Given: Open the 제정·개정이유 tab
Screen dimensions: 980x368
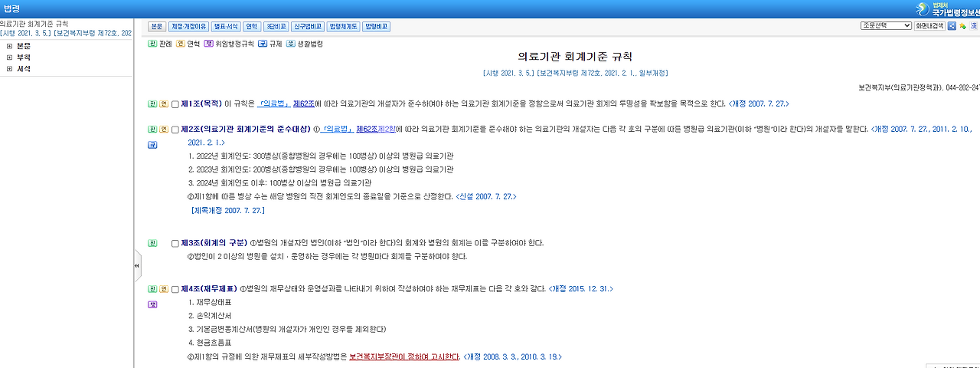Looking at the screenshot, I should pyautogui.click(x=188, y=26).
